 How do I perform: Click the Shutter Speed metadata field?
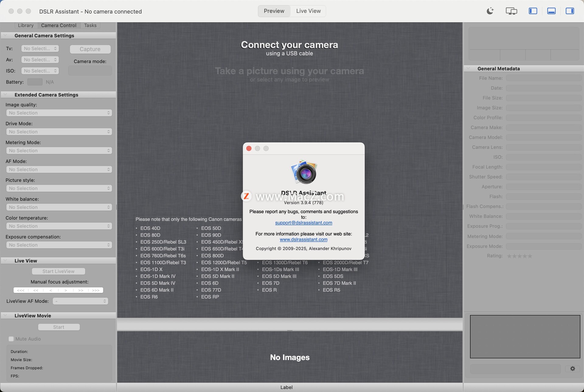pos(544,177)
